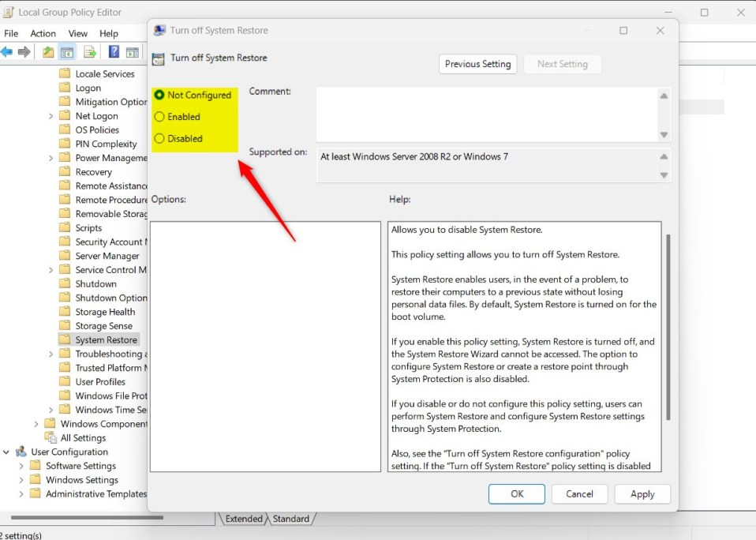Open the Help question mark toolbar icon
This screenshot has height=540, width=756.
click(x=114, y=51)
